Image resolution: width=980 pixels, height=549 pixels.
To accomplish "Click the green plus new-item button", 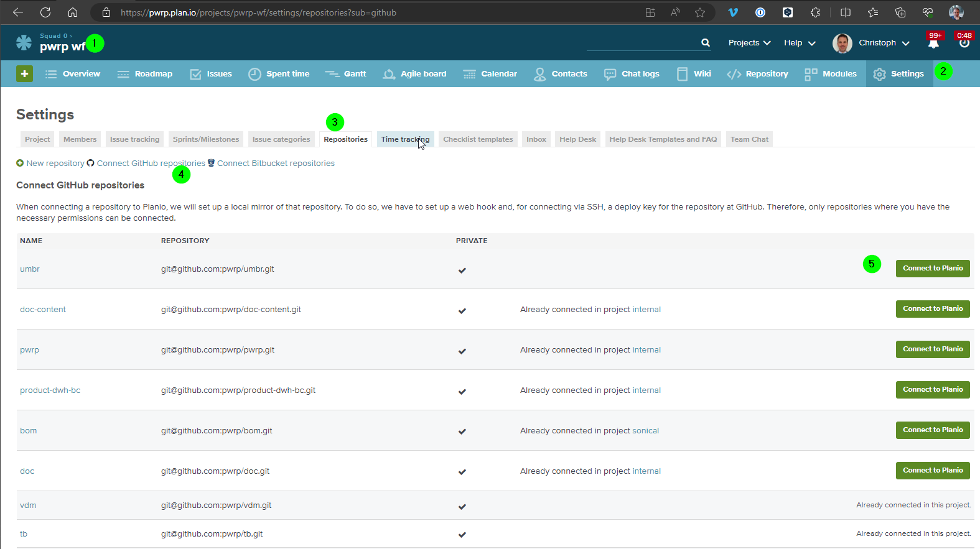I will pos(24,73).
